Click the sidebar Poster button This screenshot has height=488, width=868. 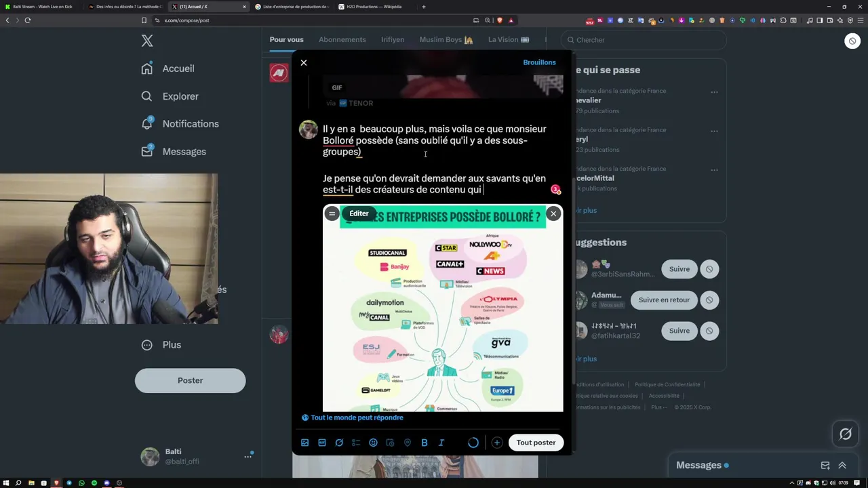190,380
